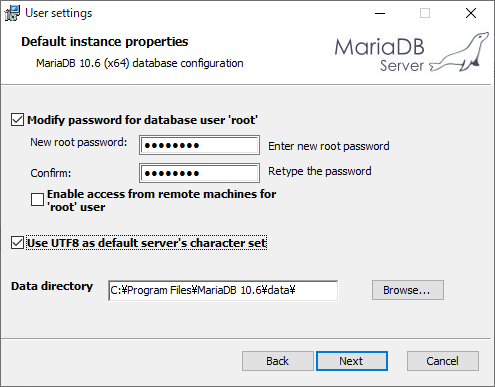Enable access from remote machines checkbox

click(37, 200)
